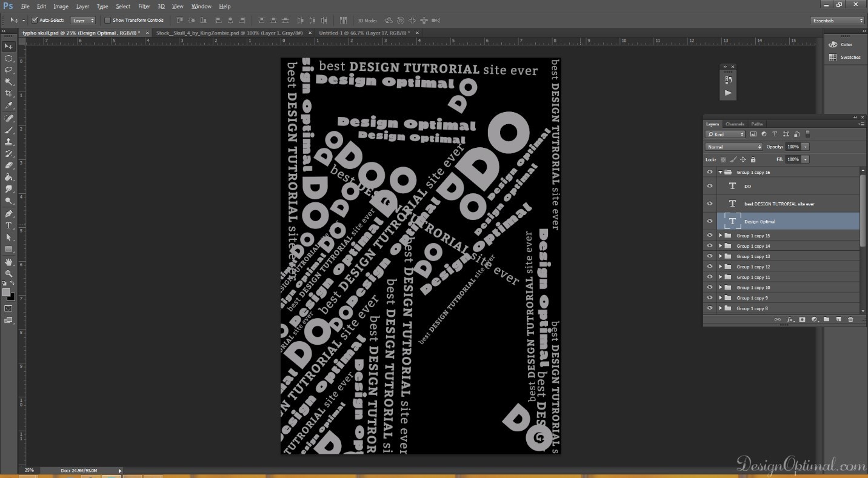Open the Swatches panel
Screen dimensions: 868x478
[x=844, y=57]
